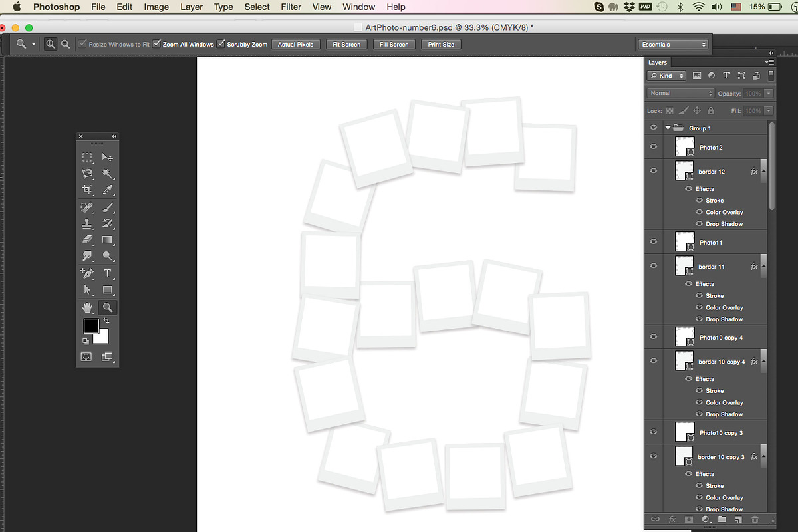Open the Normal blend mode dropdown
The image size is (798, 532).
(680, 93)
